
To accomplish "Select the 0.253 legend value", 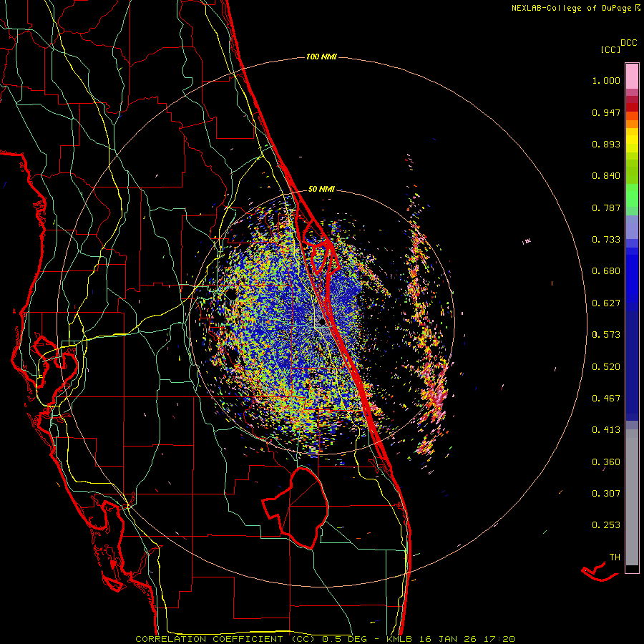I will point(606,525).
